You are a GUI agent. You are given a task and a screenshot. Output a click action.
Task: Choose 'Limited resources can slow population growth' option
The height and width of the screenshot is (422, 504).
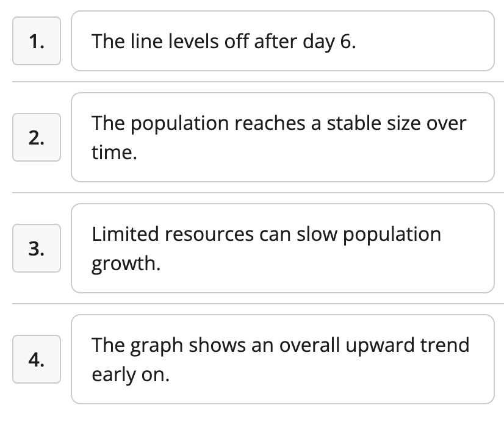tap(283, 248)
